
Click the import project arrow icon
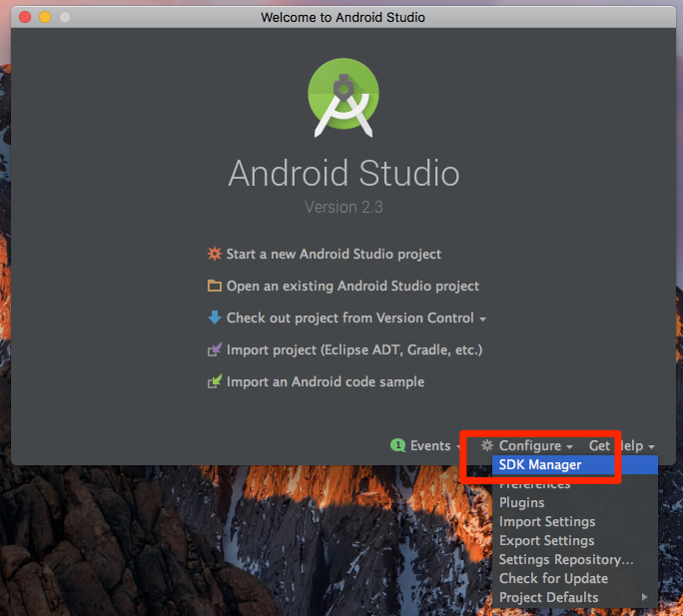(214, 349)
